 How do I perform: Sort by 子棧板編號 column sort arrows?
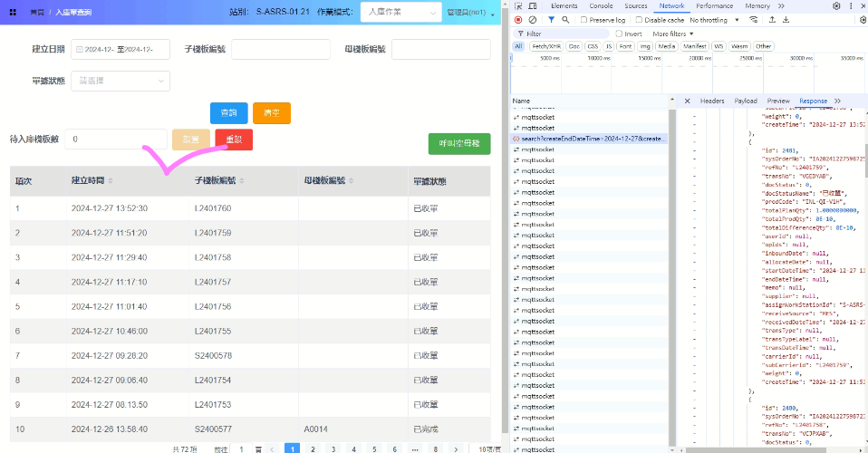pos(242,180)
